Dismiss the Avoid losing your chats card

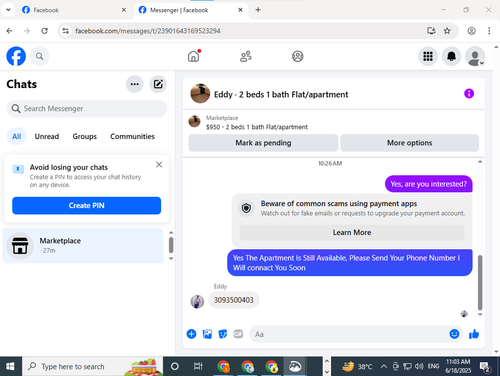(159, 164)
